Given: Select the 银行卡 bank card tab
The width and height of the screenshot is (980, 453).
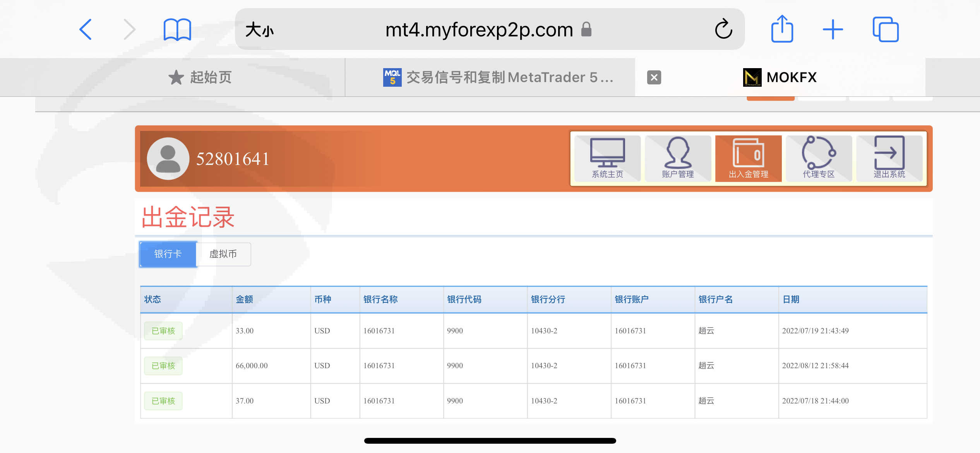Looking at the screenshot, I should coord(168,254).
